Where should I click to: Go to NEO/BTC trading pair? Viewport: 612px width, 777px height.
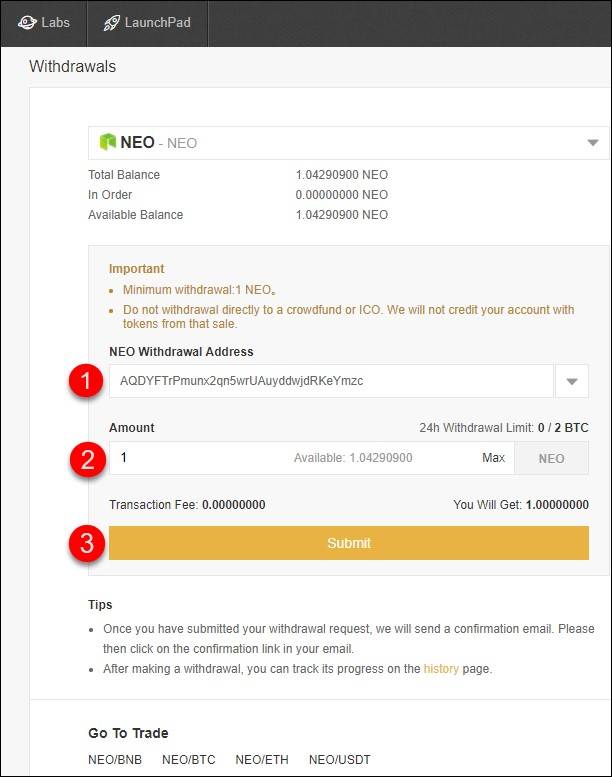(188, 760)
